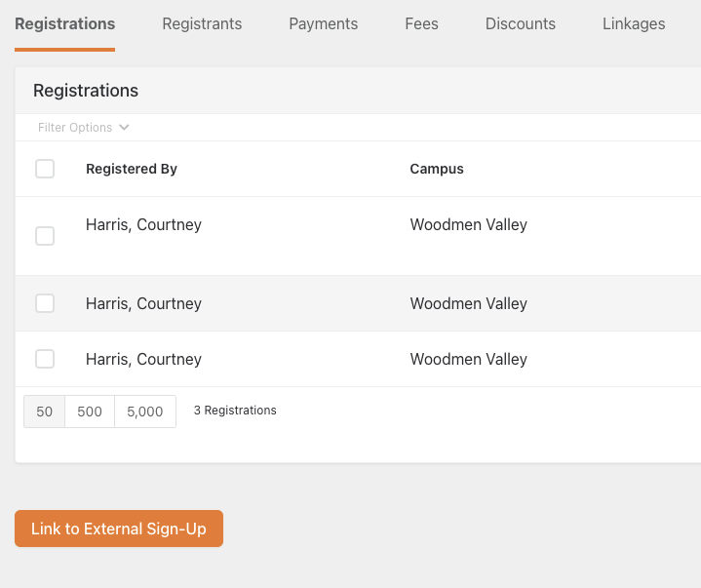Click the active Registrations tab
The width and height of the screenshot is (701, 588).
click(64, 23)
